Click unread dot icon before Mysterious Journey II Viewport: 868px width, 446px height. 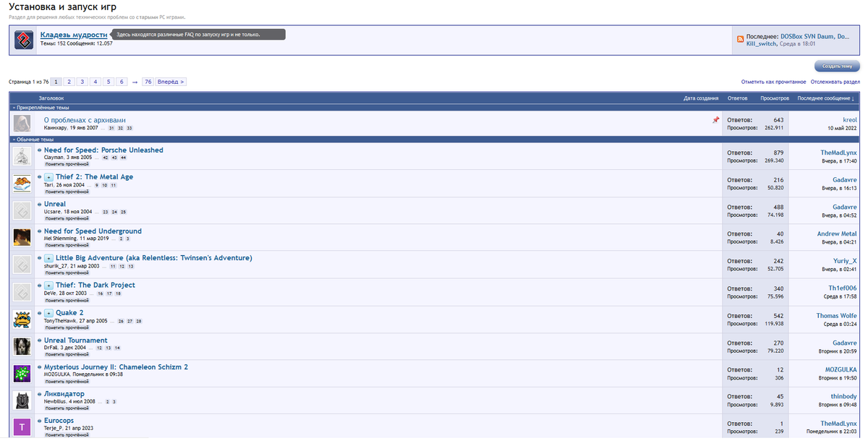[x=39, y=367]
